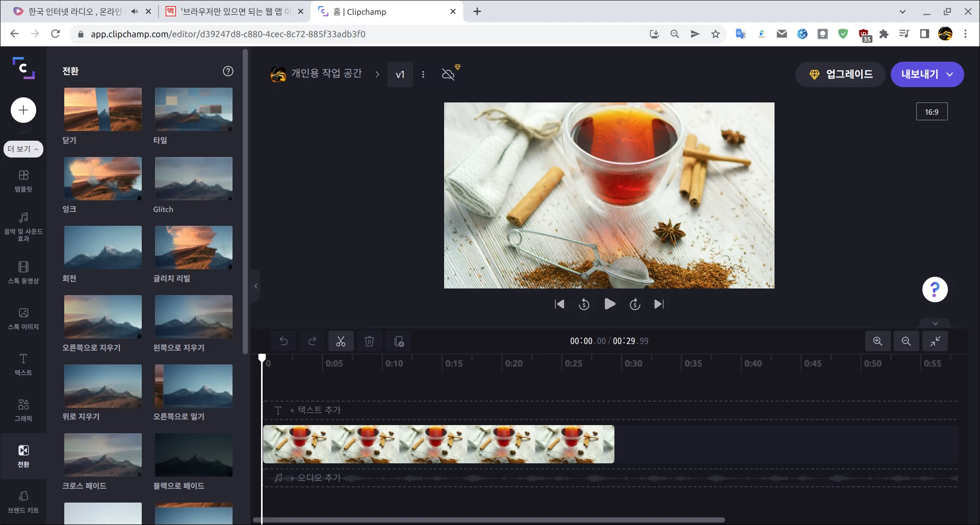The image size is (980, 525).
Task: Click the help icon beside 전환 heading
Action: tap(228, 71)
